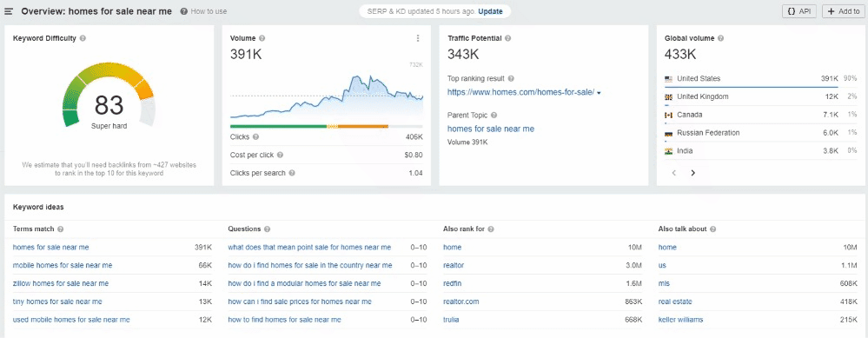
Task: Open 'mobile homes for sale near me' keyword
Action: (x=63, y=266)
